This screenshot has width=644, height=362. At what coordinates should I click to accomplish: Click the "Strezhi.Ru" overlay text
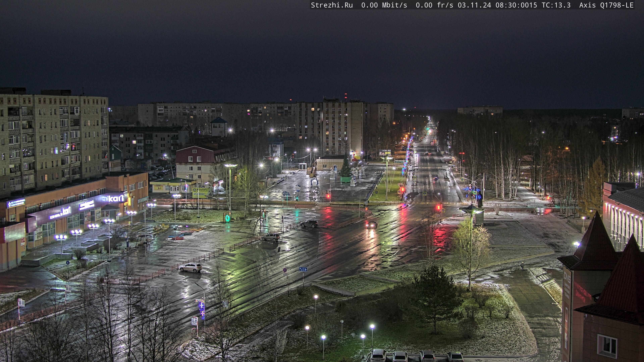click(332, 5)
